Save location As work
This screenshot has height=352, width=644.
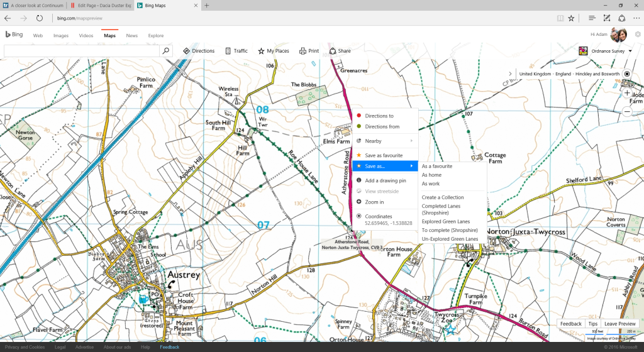pyautogui.click(x=431, y=184)
